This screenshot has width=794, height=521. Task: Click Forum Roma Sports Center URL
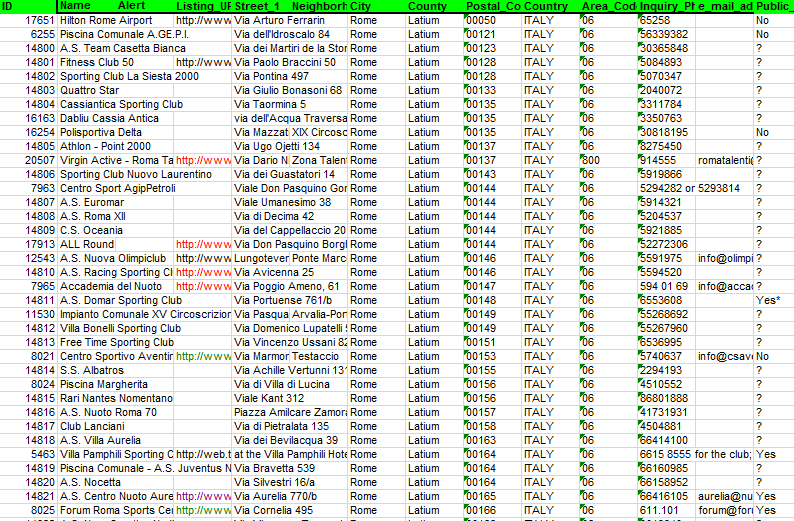(x=203, y=510)
